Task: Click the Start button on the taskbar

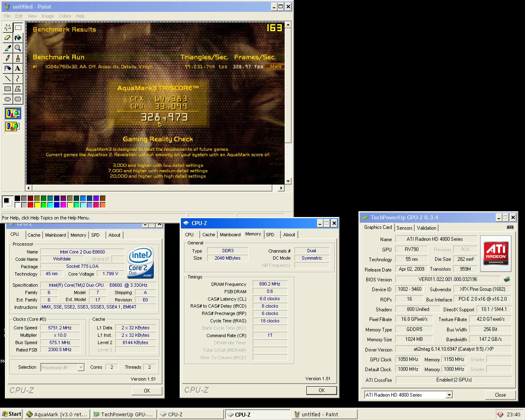Action: coord(11,414)
